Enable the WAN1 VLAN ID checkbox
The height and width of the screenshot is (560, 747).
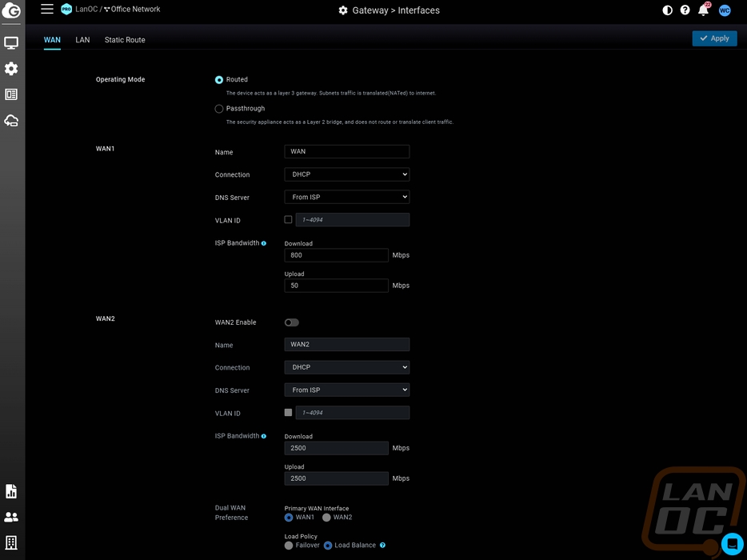click(288, 220)
